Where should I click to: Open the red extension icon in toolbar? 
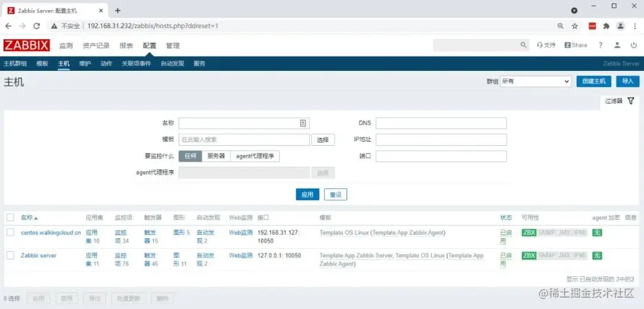[592, 26]
